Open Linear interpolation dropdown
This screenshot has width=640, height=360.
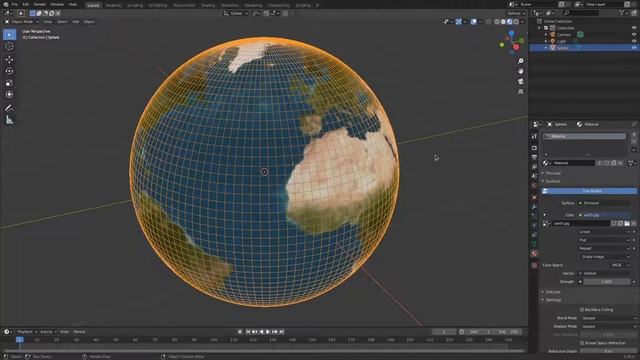605,232
